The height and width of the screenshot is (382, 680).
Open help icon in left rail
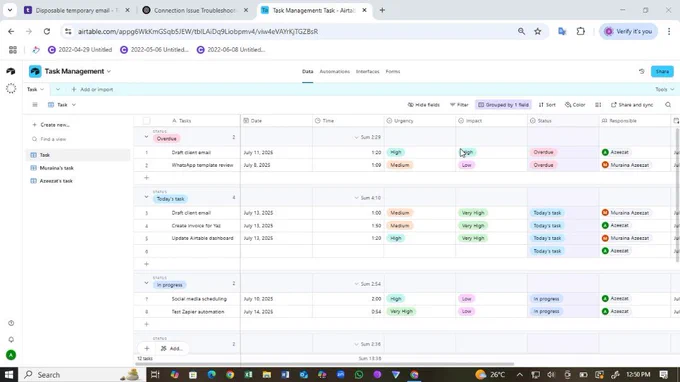click(x=11, y=323)
